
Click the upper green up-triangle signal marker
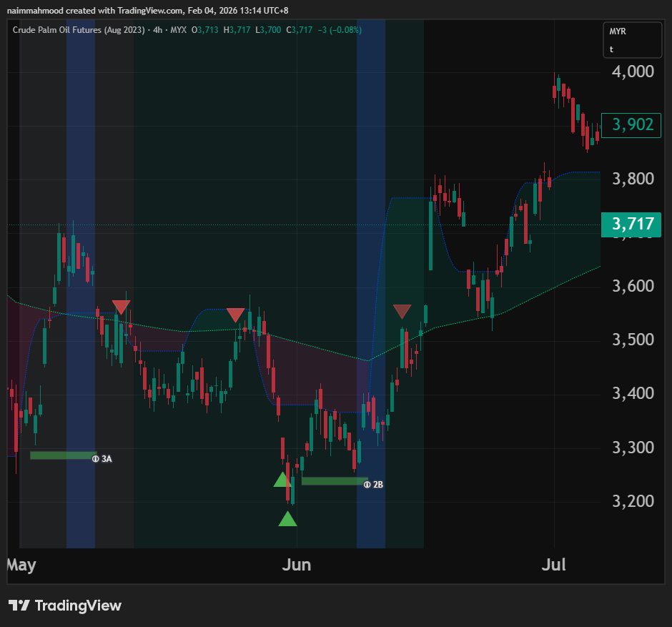click(x=283, y=480)
